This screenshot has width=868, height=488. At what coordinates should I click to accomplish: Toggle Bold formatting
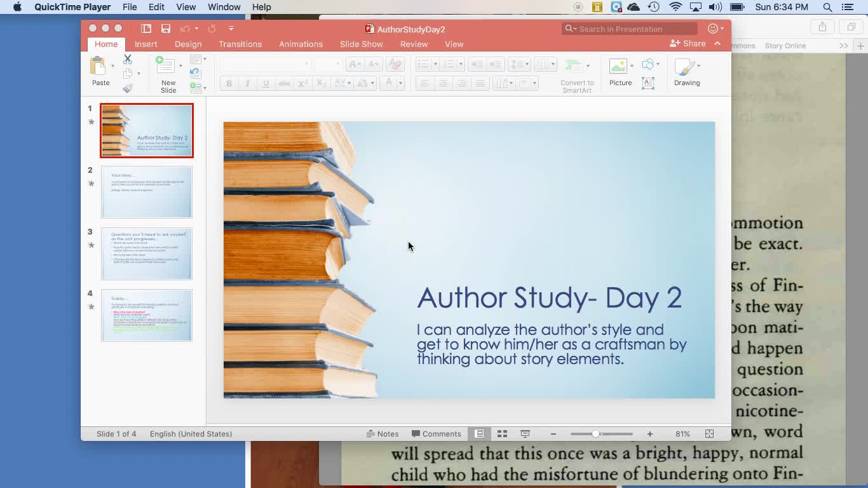coord(229,83)
